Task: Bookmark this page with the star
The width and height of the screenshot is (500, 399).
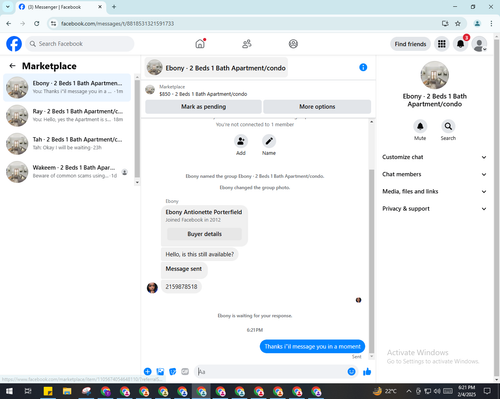Action: pyautogui.click(x=458, y=23)
